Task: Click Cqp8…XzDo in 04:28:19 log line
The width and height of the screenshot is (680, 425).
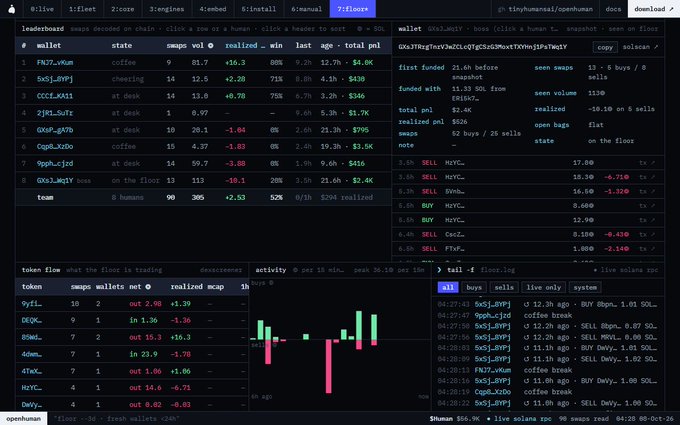Action: click(x=492, y=392)
